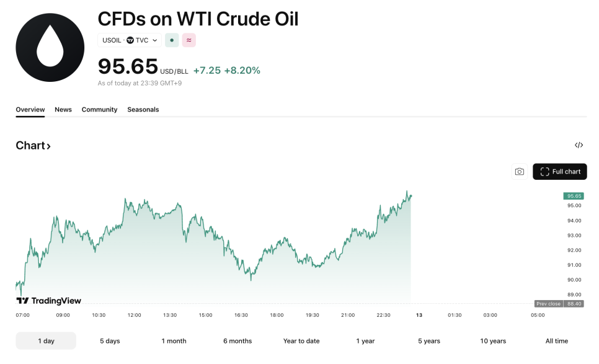Go to the Seasonals tab
The width and height of the screenshot is (599, 364).
pyautogui.click(x=143, y=110)
